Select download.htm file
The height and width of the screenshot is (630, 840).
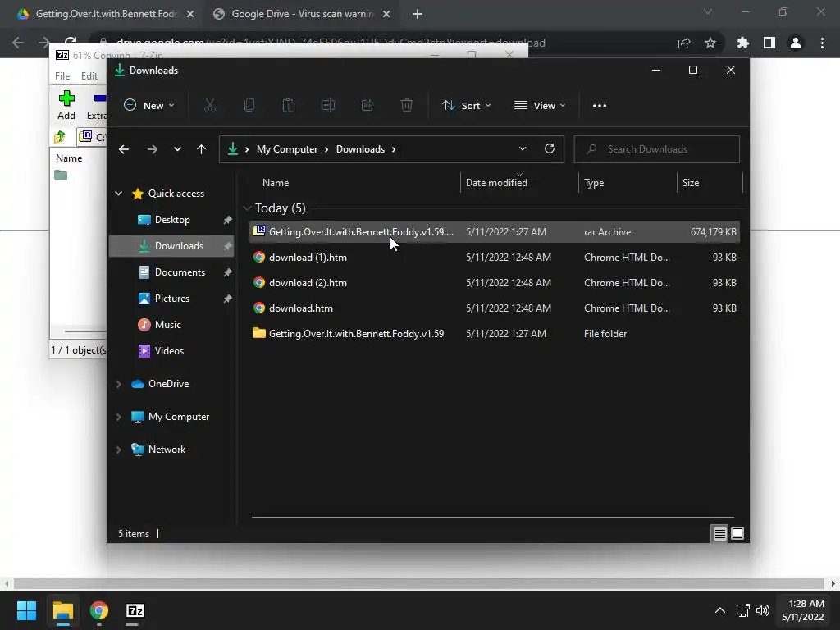[x=495, y=308]
